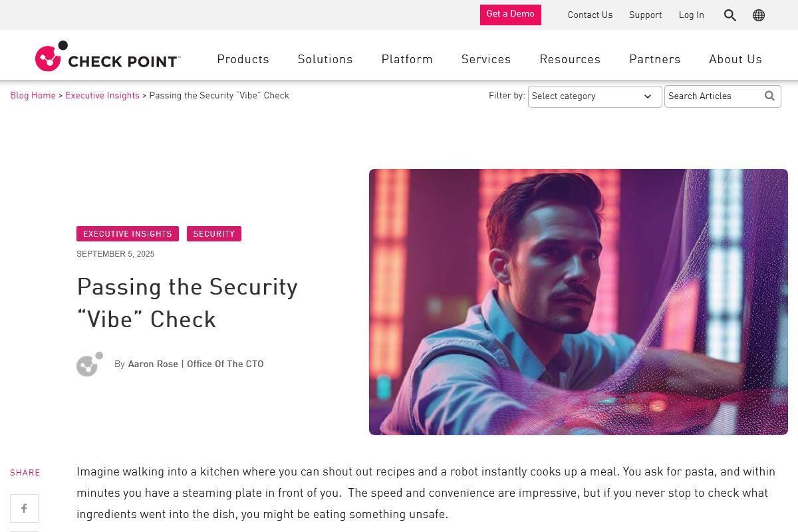Screen dimensions: 798x532
Task: Open the Resources menu
Action: (x=570, y=59)
